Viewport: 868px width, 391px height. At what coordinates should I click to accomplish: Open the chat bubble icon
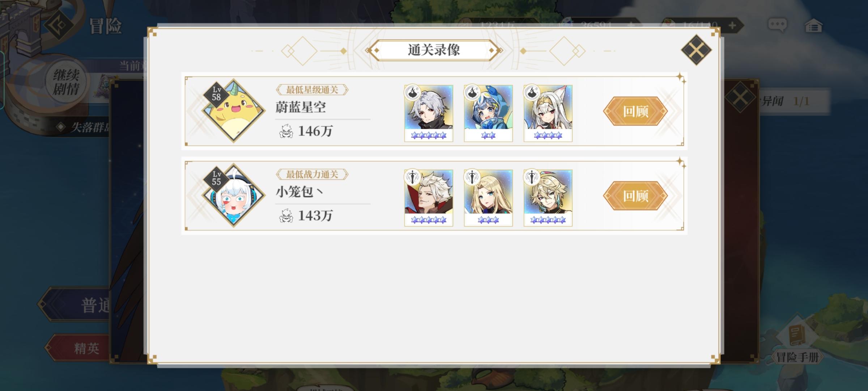[x=777, y=25]
